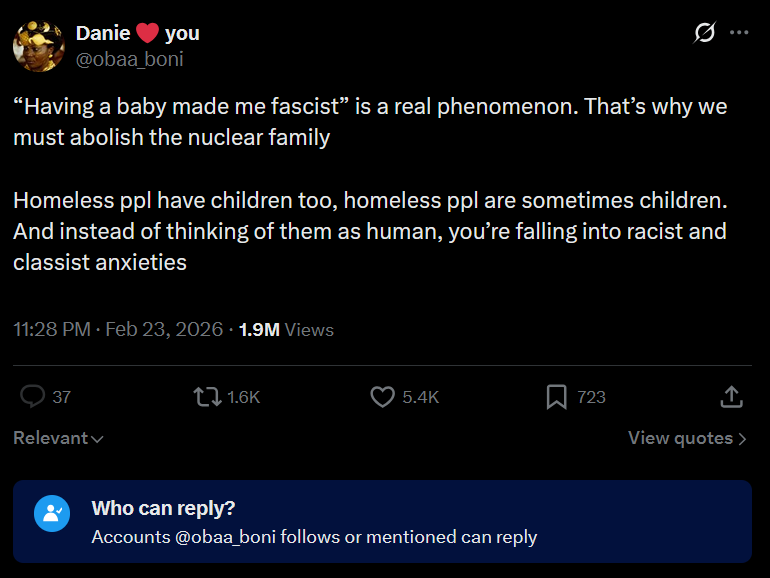Screen dimensions: 770x578
Task: Click display name Danie you
Action: pos(138,33)
